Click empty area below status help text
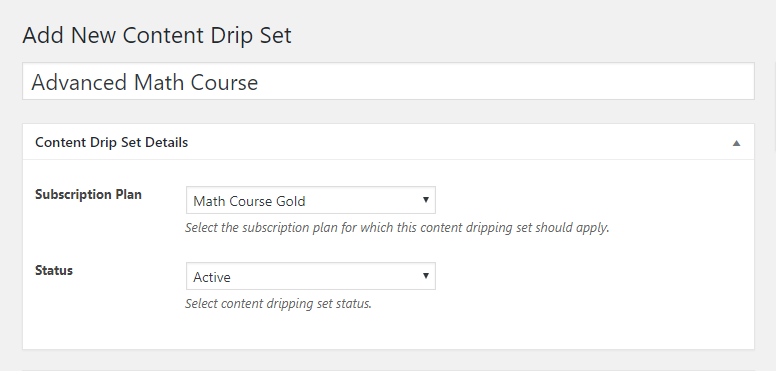Viewport: 776px width, 371px height. coord(388,331)
